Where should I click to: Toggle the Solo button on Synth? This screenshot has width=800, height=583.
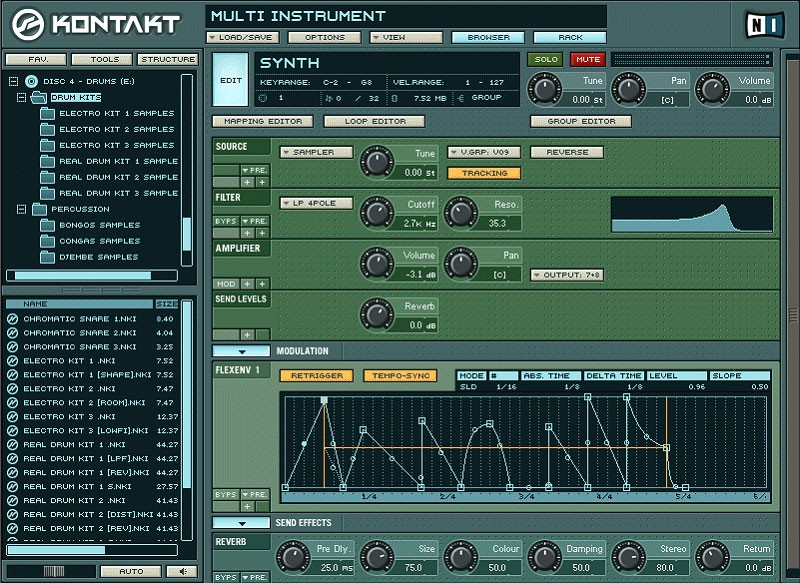[545, 59]
